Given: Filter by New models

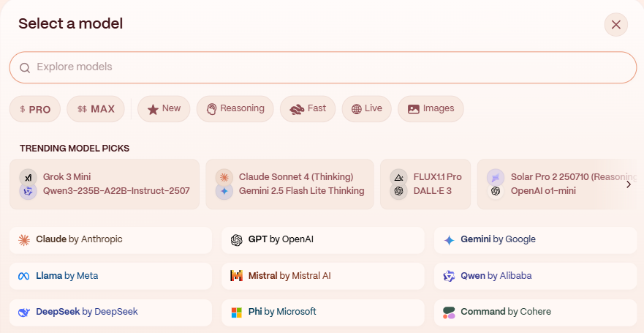Looking at the screenshot, I should [164, 109].
